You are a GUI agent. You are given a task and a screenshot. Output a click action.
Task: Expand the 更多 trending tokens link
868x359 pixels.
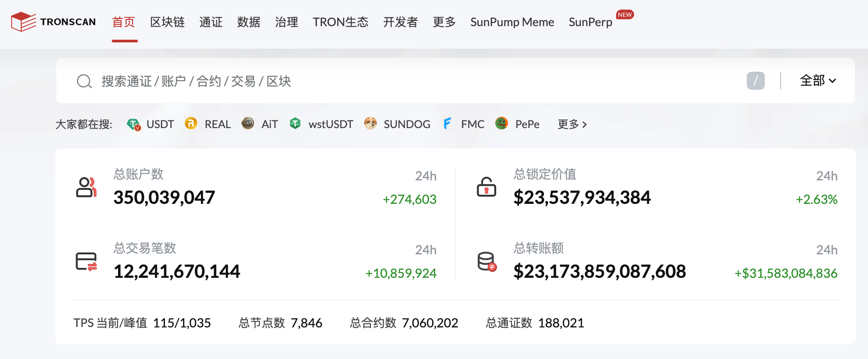point(572,124)
